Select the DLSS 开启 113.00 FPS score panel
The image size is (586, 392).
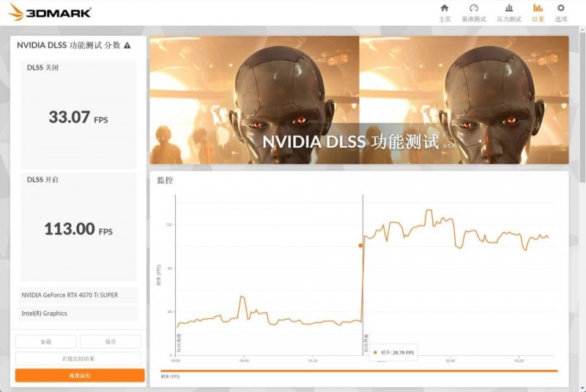pos(78,227)
